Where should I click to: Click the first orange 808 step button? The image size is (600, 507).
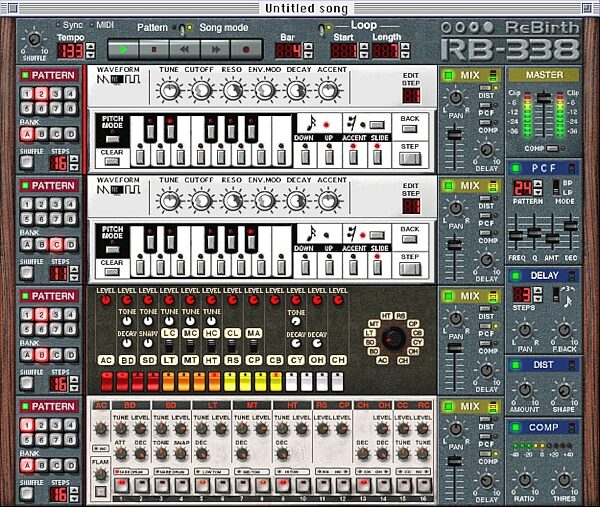(x=169, y=381)
